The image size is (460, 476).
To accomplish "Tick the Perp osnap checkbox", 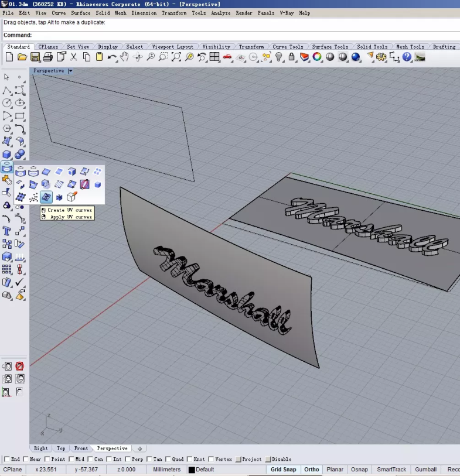I will click(129, 459).
